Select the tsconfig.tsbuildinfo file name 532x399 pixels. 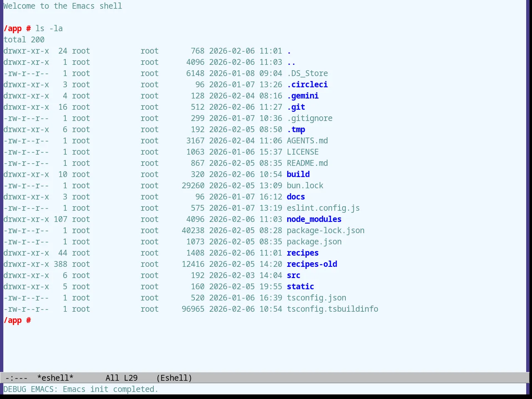pyautogui.click(x=332, y=309)
